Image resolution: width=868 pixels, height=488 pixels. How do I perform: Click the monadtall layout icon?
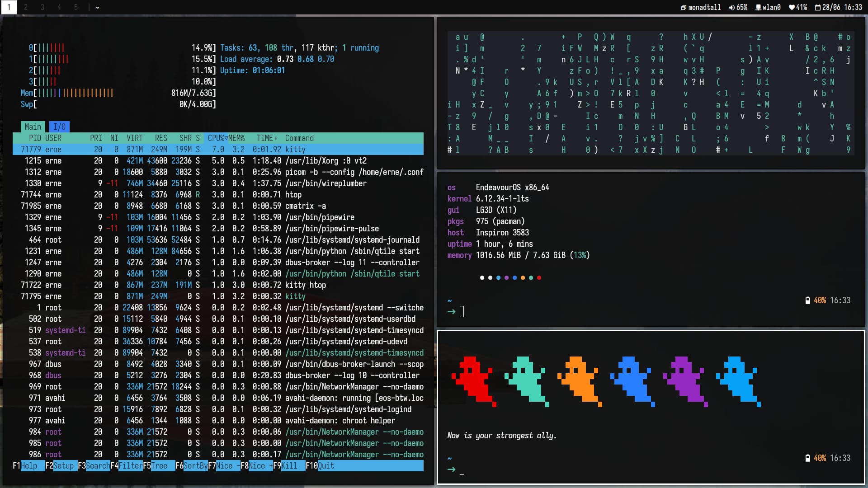[x=684, y=7]
